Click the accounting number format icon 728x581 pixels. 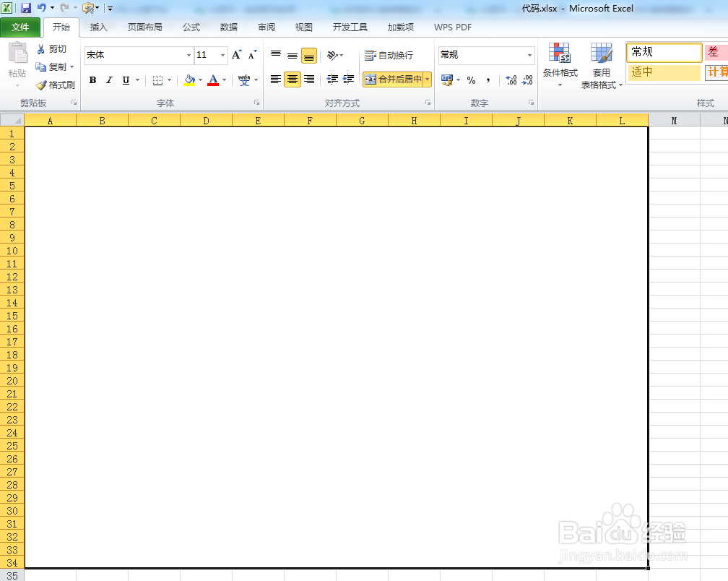446,80
